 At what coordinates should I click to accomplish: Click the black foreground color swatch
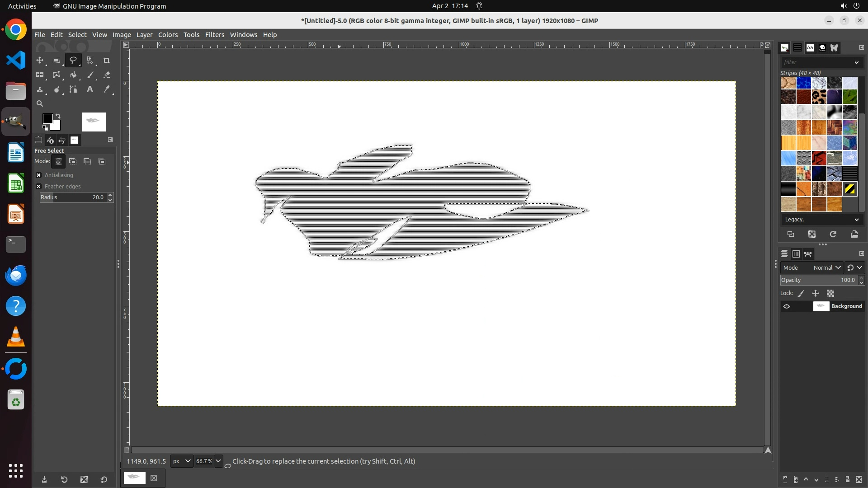click(x=47, y=119)
